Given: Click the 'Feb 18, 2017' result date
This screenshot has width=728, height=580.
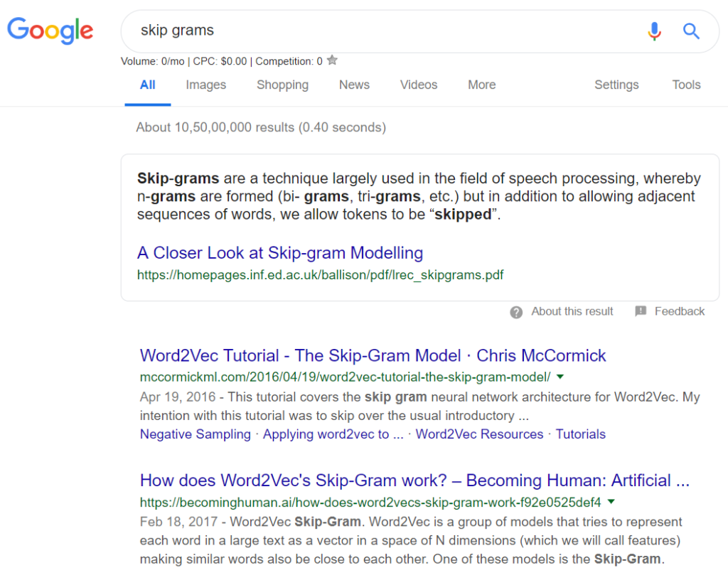Looking at the screenshot, I should coord(178,522).
